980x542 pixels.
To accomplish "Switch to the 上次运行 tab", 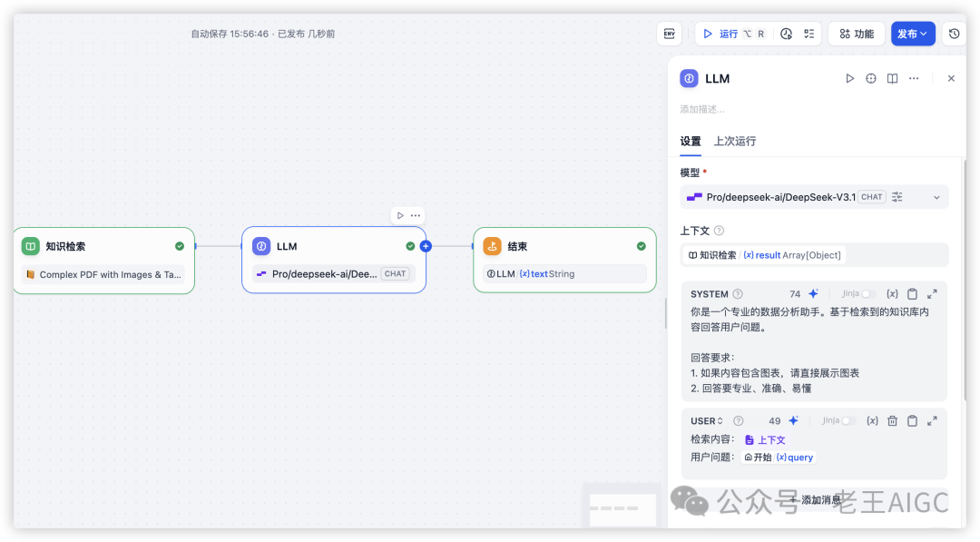I will click(x=735, y=142).
